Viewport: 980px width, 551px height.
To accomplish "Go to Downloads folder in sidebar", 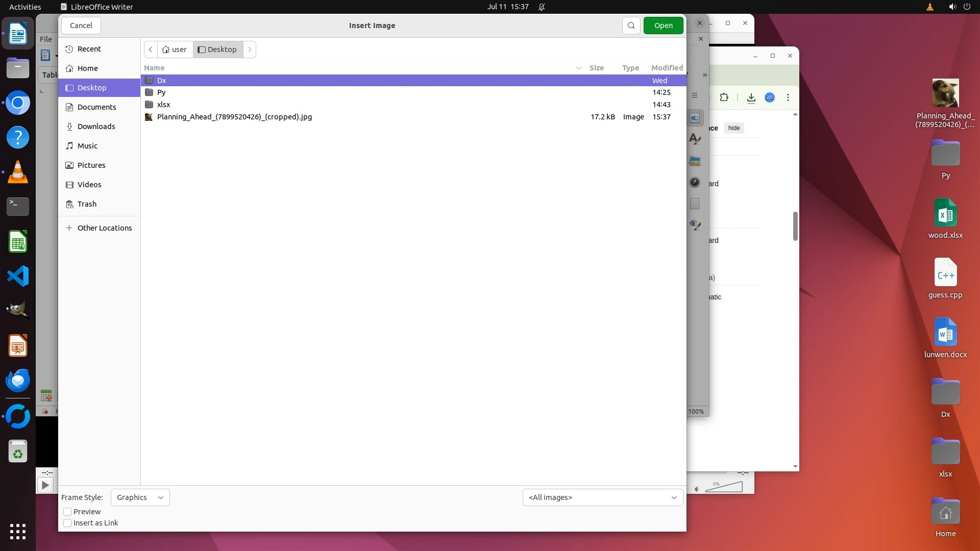I will (96, 127).
